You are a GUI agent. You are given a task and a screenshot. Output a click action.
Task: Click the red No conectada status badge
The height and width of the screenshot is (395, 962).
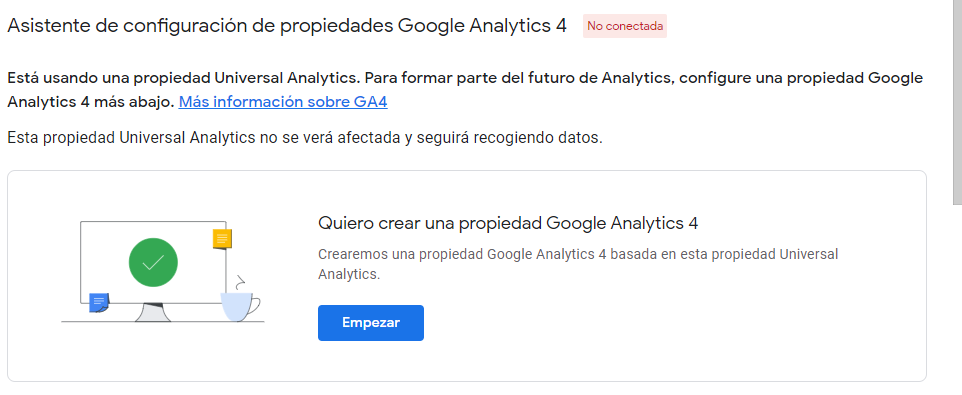pos(625,26)
